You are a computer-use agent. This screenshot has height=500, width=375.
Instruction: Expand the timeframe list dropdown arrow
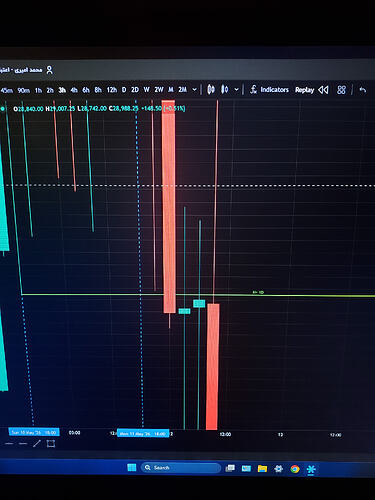[x=194, y=90]
